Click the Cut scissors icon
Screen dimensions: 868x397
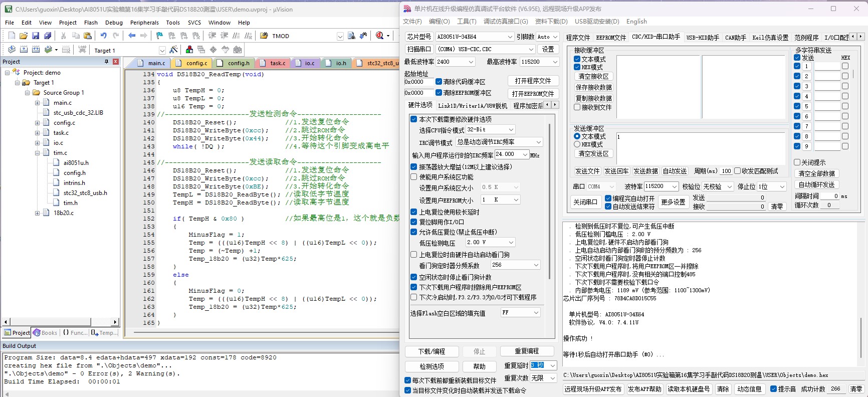63,36
